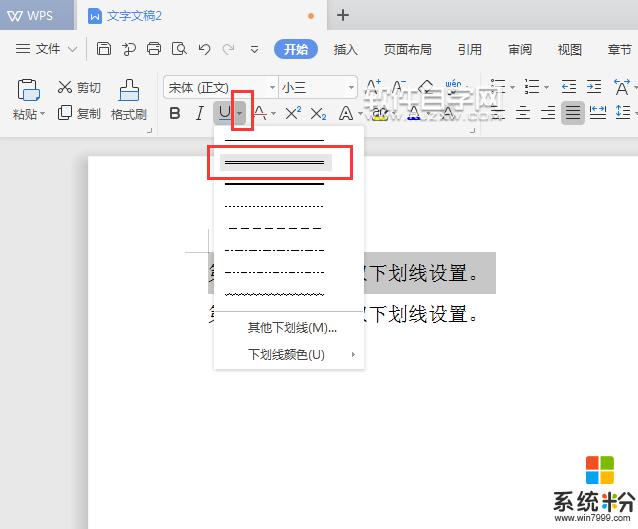
Task: Choose the dotted underline style
Action: tap(275, 206)
